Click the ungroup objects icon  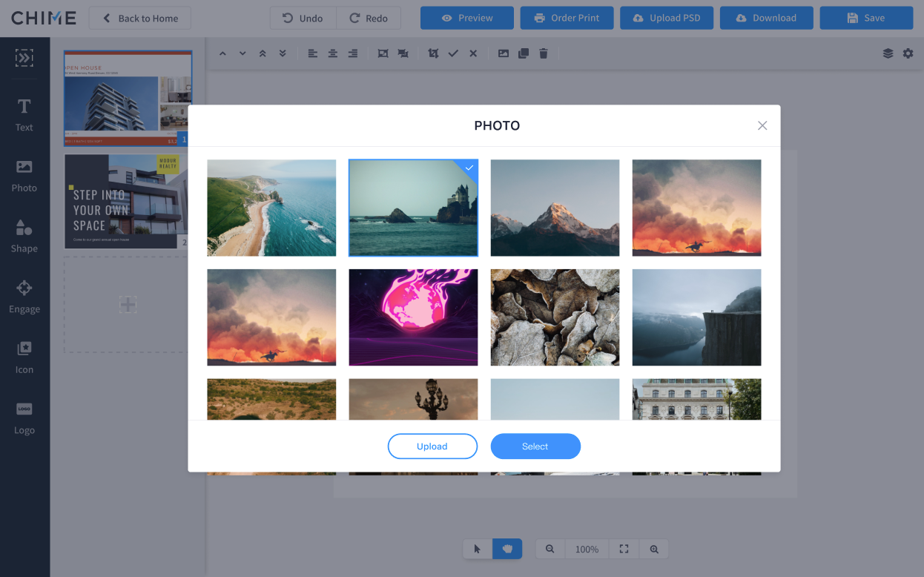point(403,53)
